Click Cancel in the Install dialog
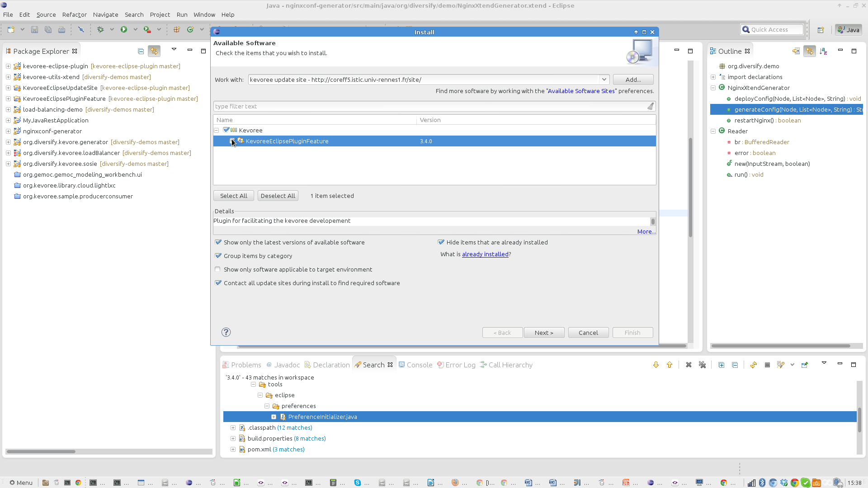This screenshot has height=488, width=868. coord(588,333)
